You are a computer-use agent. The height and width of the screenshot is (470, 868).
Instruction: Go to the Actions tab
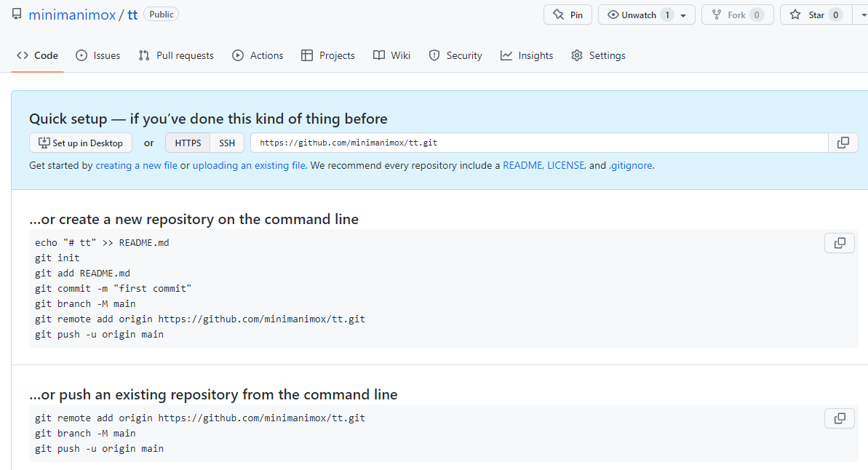click(x=258, y=55)
